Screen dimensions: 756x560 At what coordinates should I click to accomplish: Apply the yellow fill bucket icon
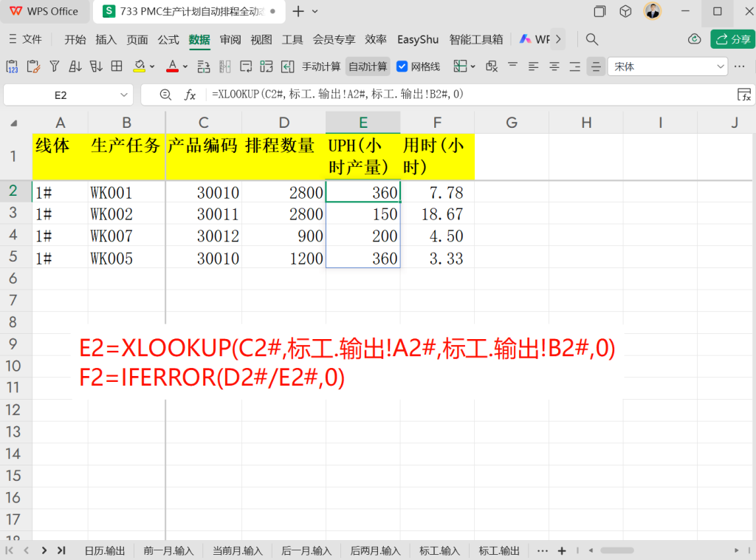(140, 66)
